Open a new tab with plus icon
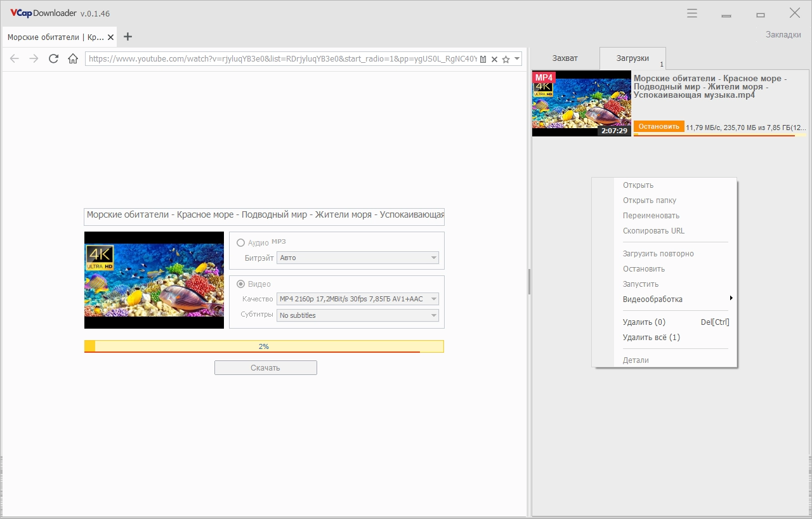Viewport: 812px width, 519px height. point(128,37)
